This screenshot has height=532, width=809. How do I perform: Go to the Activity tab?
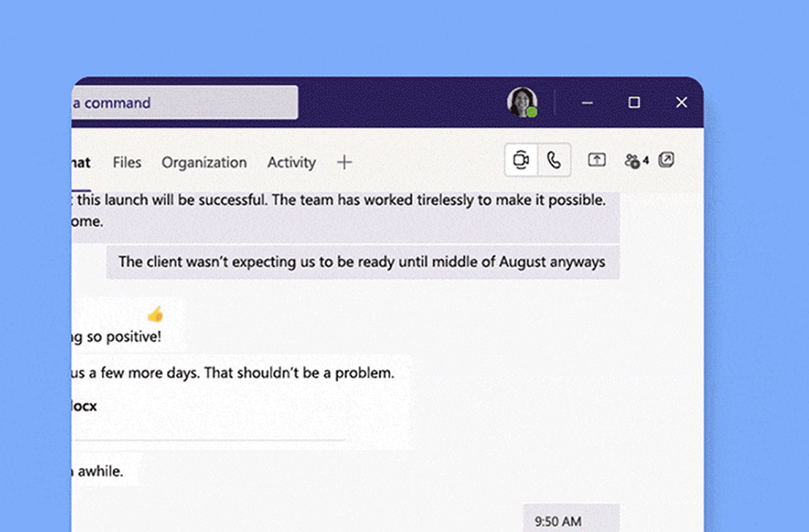(291, 162)
